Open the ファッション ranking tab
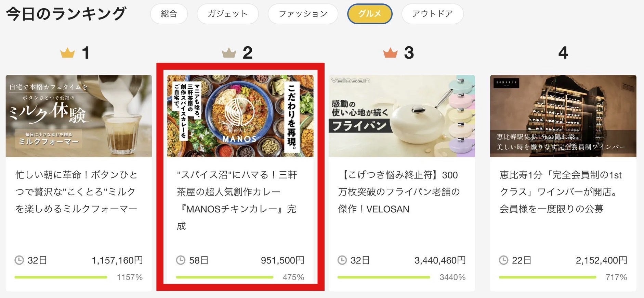644x298 pixels. [x=303, y=14]
